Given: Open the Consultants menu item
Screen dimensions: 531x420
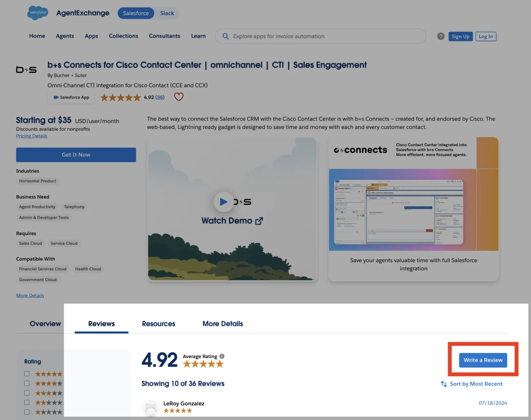Looking at the screenshot, I should (165, 36).
